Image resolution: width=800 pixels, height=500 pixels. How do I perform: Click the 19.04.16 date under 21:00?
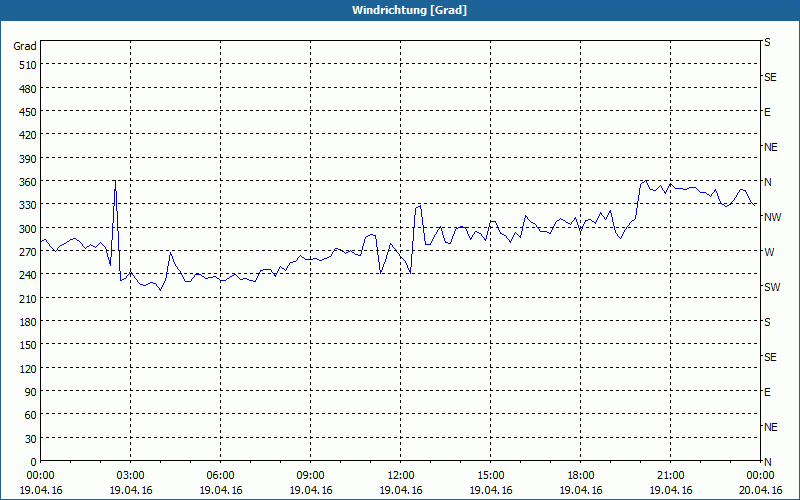tap(670, 490)
